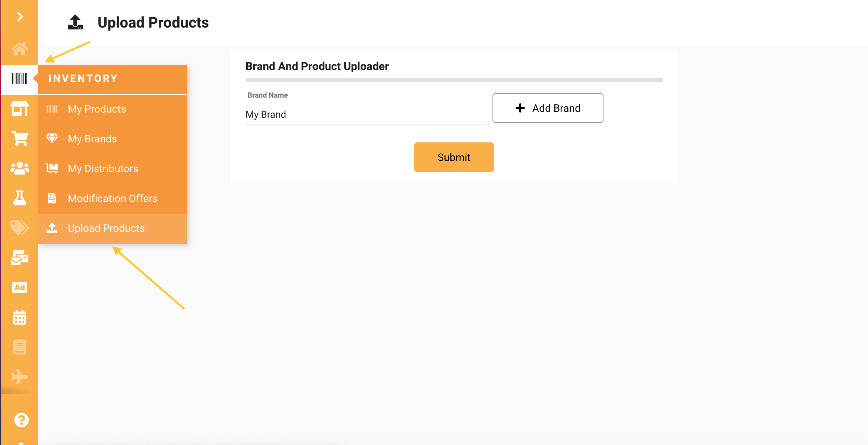This screenshot has height=445, width=868.
Task: Open the calendar icon in sidebar
Action: coord(20,317)
